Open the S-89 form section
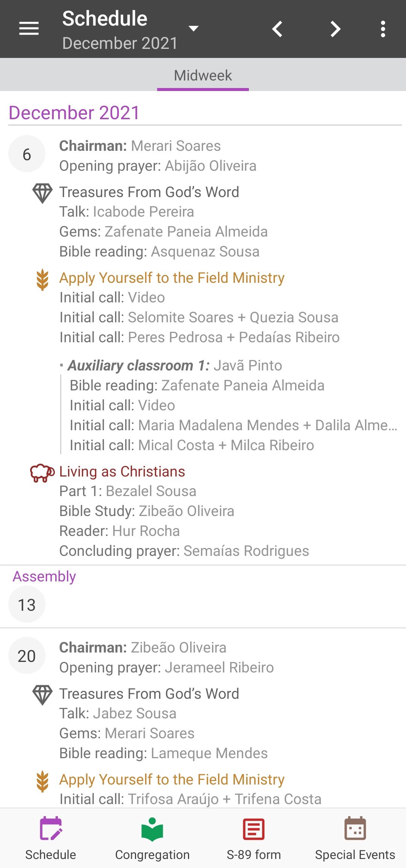Viewport: 406px width, 868px height. point(254,838)
